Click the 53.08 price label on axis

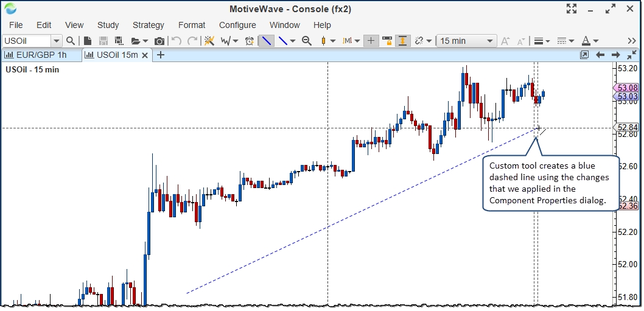coord(626,88)
